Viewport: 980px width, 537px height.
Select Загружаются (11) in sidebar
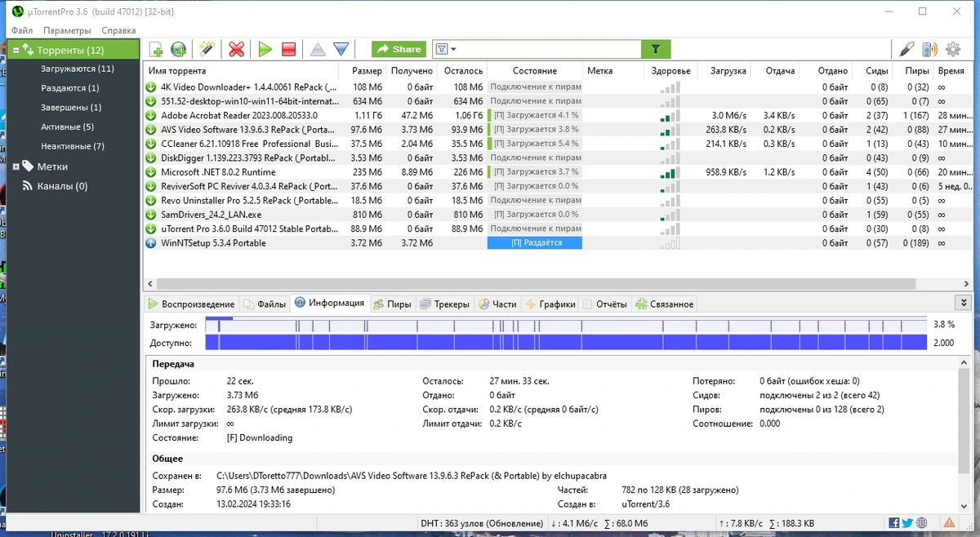[78, 69]
